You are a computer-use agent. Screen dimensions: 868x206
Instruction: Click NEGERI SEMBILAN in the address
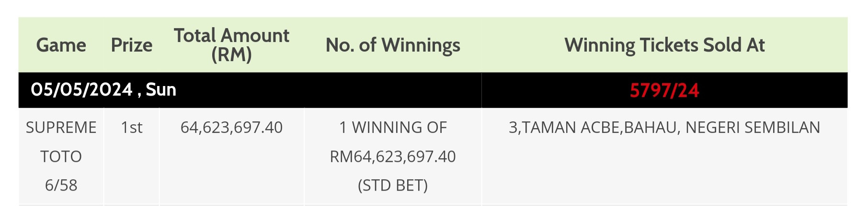point(753,128)
